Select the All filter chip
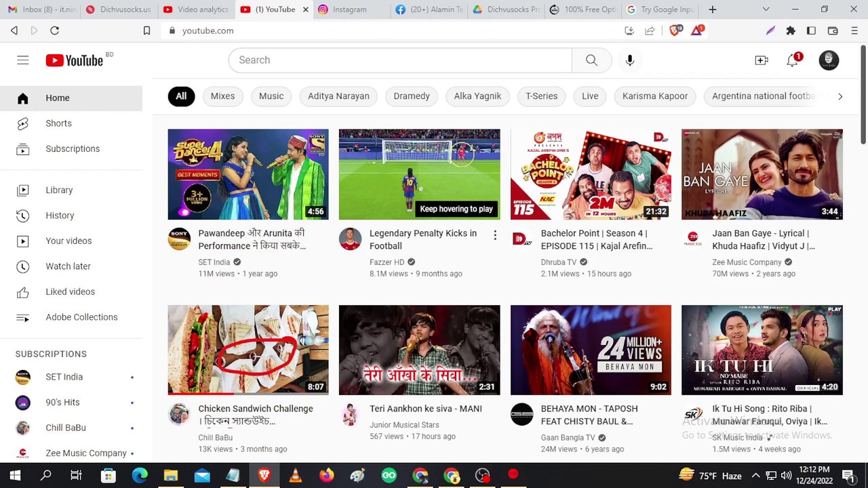This screenshot has height=488, width=868. 181,96
